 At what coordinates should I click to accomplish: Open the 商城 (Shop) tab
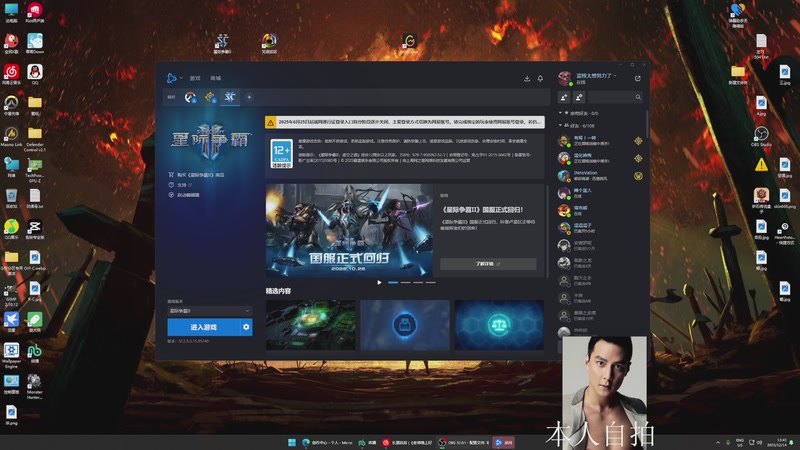[216, 79]
